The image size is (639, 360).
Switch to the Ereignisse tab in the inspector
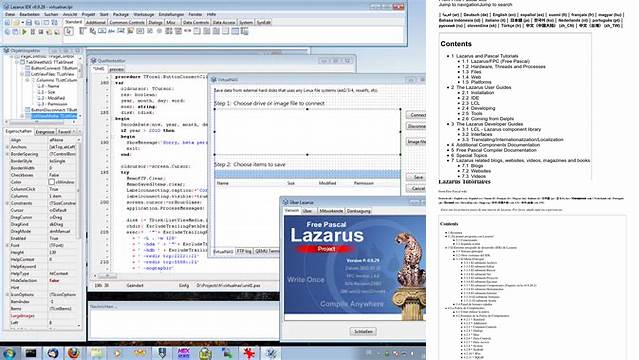tap(45, 132)
